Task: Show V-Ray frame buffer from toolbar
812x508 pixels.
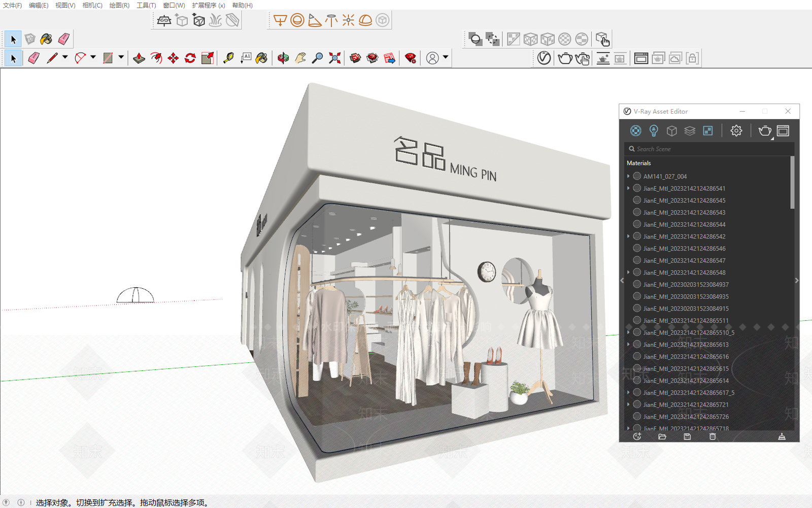Action: 641,58
